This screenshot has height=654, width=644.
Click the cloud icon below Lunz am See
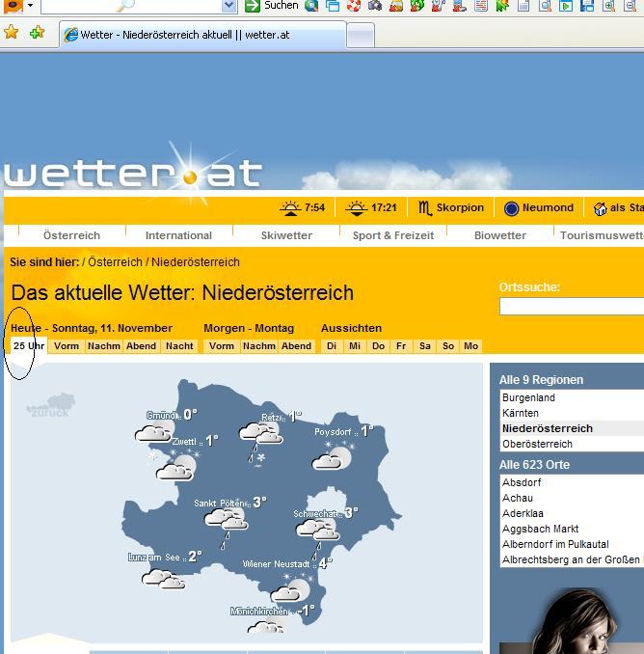163,579
